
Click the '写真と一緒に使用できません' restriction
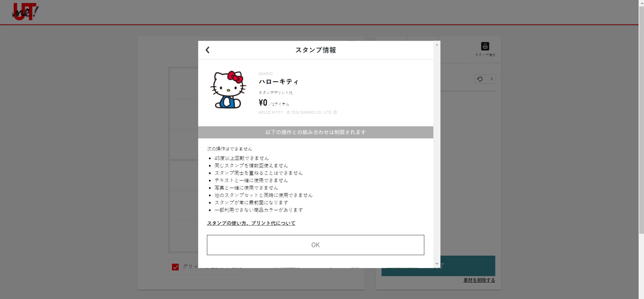click(x=246, y=188)
